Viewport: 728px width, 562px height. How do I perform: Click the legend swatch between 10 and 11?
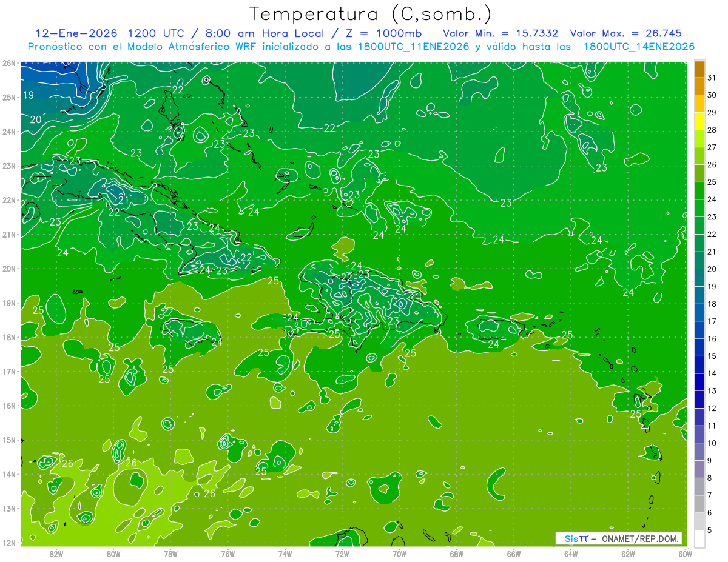699,434
